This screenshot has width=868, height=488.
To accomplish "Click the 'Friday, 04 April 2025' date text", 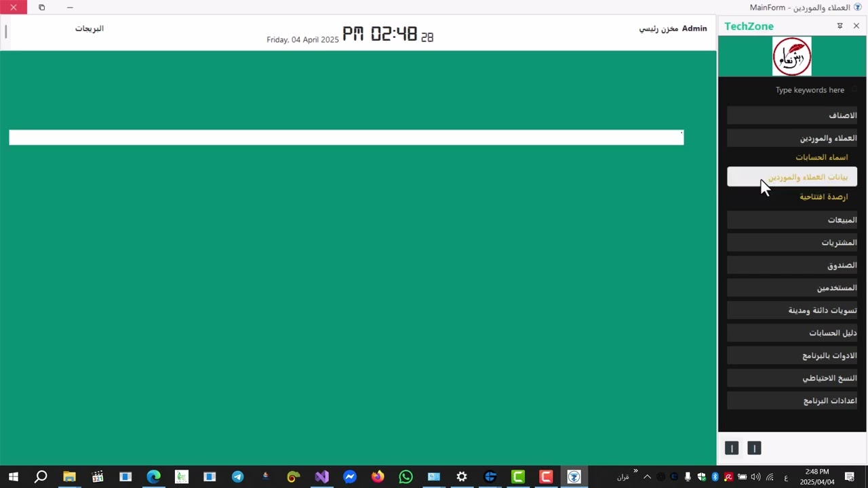I will pyautogui.click(x=302, y=39).
